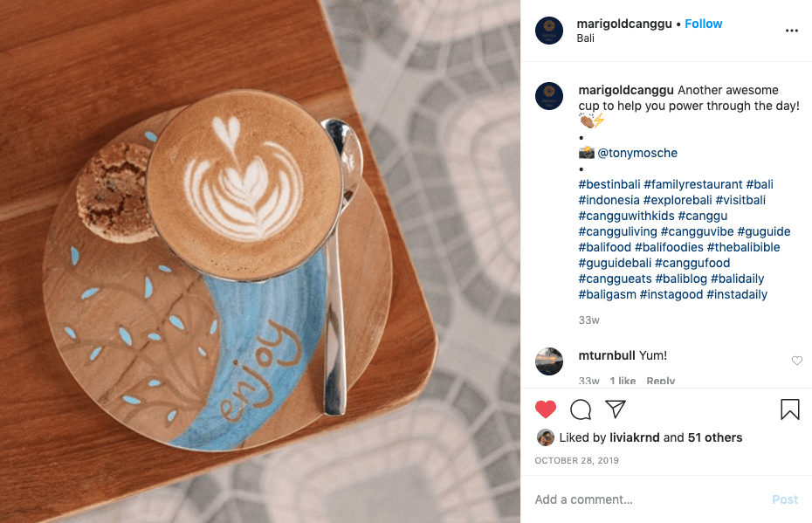Visit @tonymosche mention link
Image resolution: width=812 pixels, height=523 pixels.
(637, 153)
